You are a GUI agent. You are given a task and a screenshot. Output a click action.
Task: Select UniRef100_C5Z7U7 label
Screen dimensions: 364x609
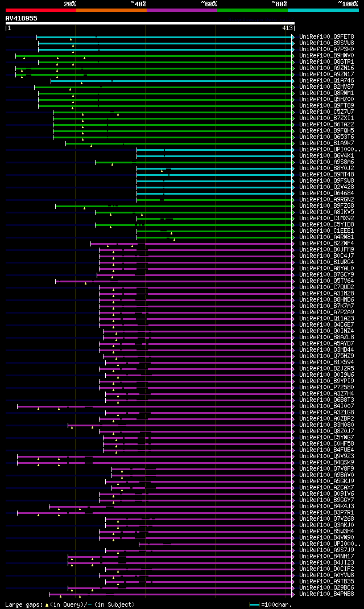click(326, 112)
